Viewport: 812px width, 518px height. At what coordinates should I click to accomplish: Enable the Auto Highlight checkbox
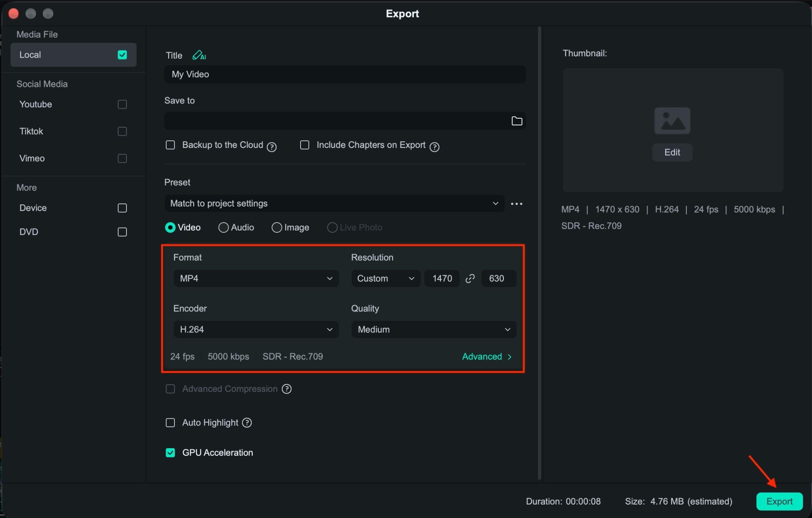pos(170,423)
